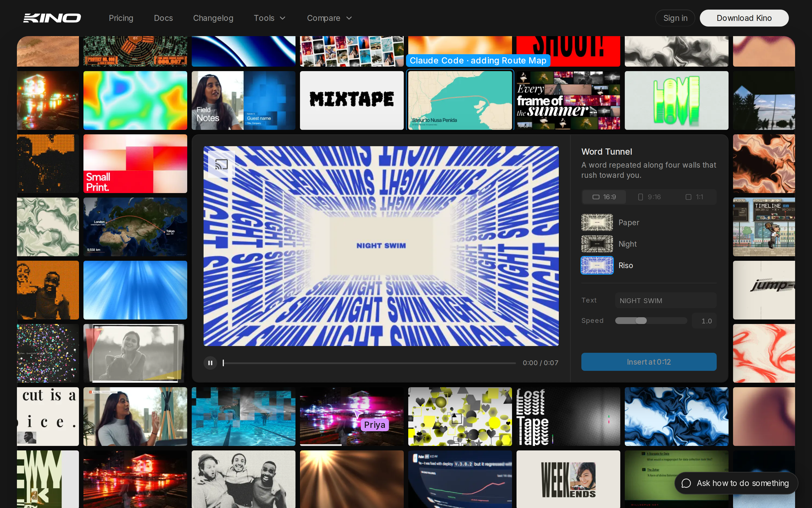Open the Lost Tape template thumbnail
812x508 pixels.
pyautogui.click(x=568, y=416)
